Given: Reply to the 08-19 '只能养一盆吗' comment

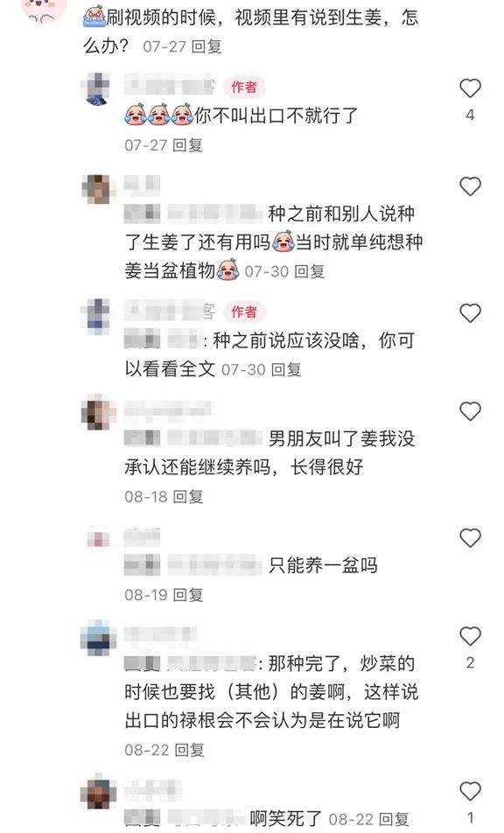Looking at the screenshot, I should coord(188,595).
